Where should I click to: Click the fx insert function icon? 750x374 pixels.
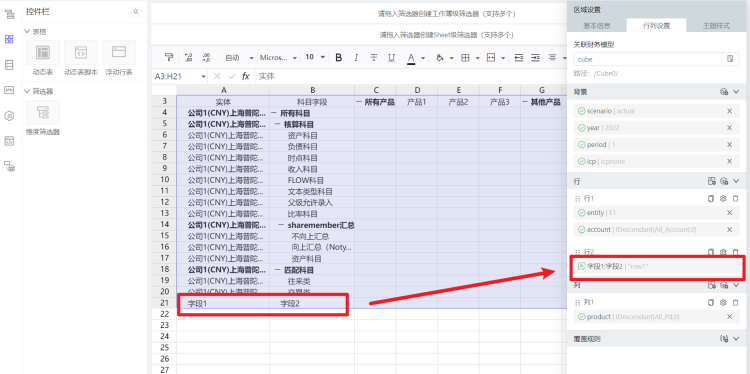pyautogui.click(x=246, y=77)
